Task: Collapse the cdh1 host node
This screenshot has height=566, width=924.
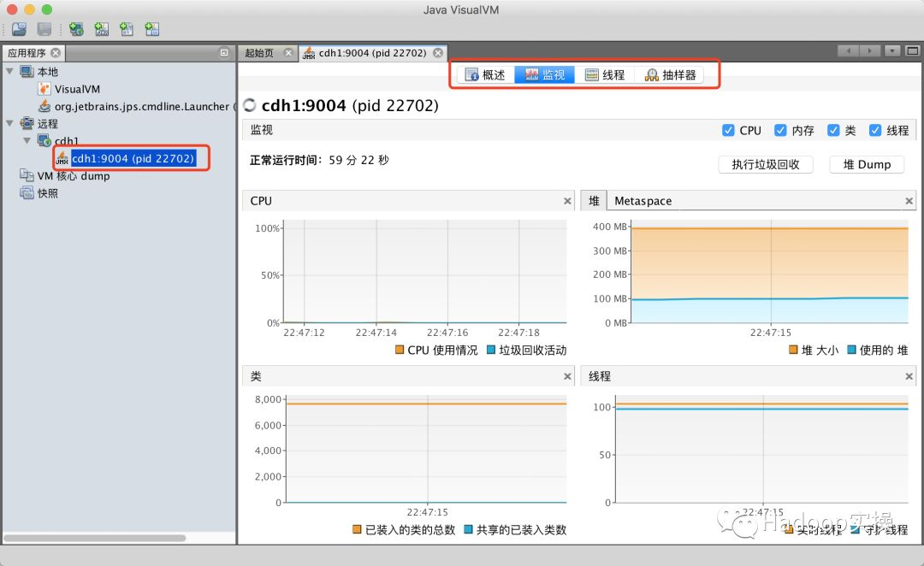Action: click(x=27, y=141)
